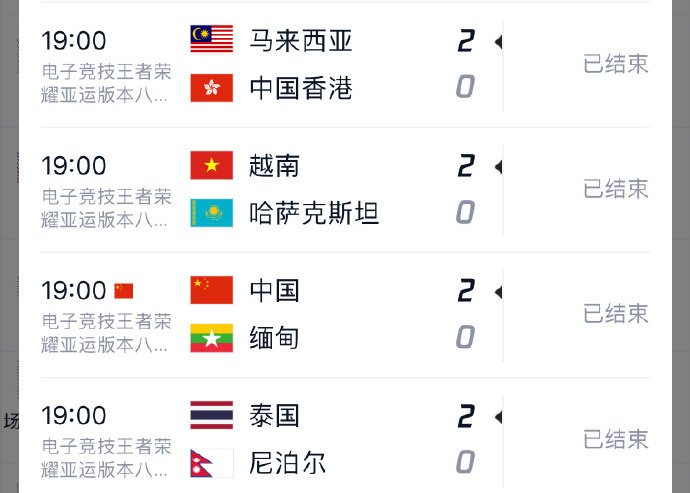Open 已结束 status for Malaysia match
This screenshot has height=493, width=690.
[616, 64]
